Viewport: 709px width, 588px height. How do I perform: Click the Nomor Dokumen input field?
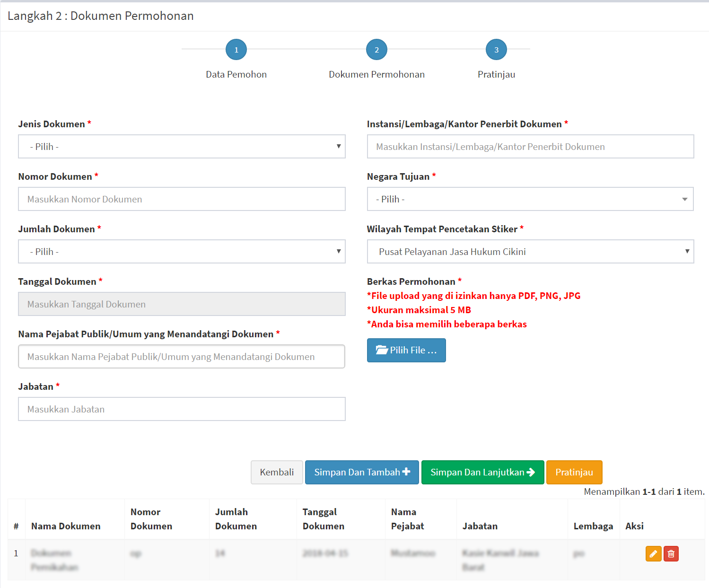182,199
